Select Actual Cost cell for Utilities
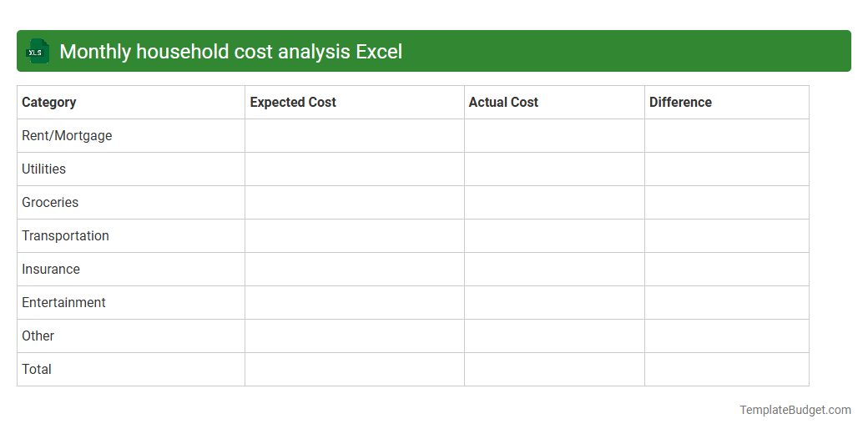868x434 pixels. coord(555,169)
